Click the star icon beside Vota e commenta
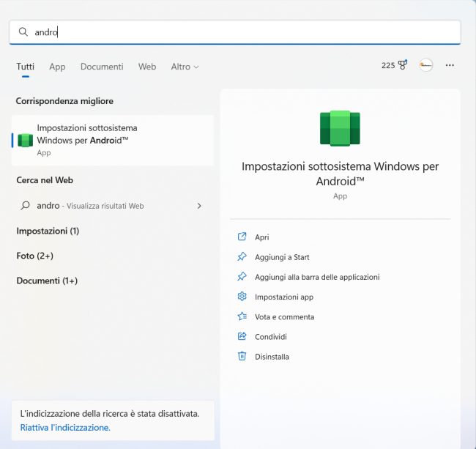Screen dimensions: 476x449 tap(242, 316)
